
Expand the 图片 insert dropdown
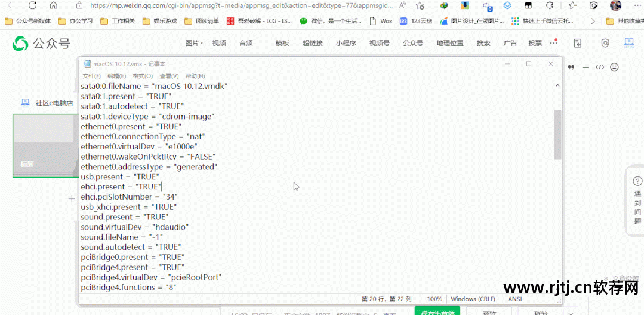194,43
